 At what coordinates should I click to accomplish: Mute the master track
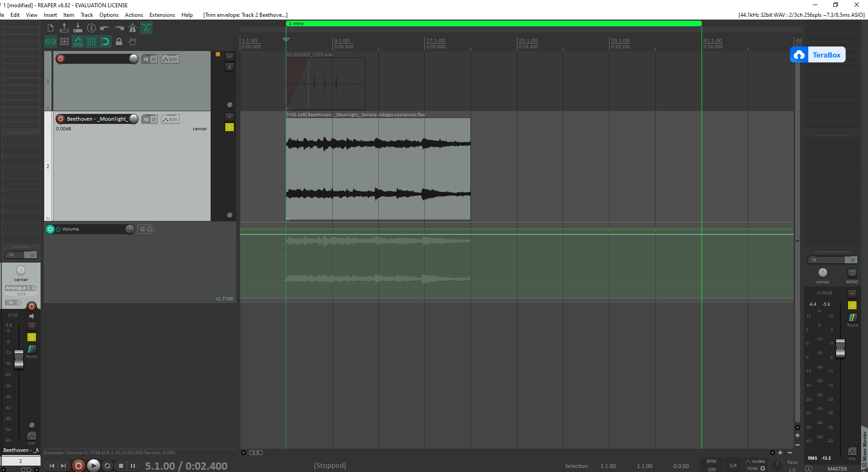click(x=852, y=294)
